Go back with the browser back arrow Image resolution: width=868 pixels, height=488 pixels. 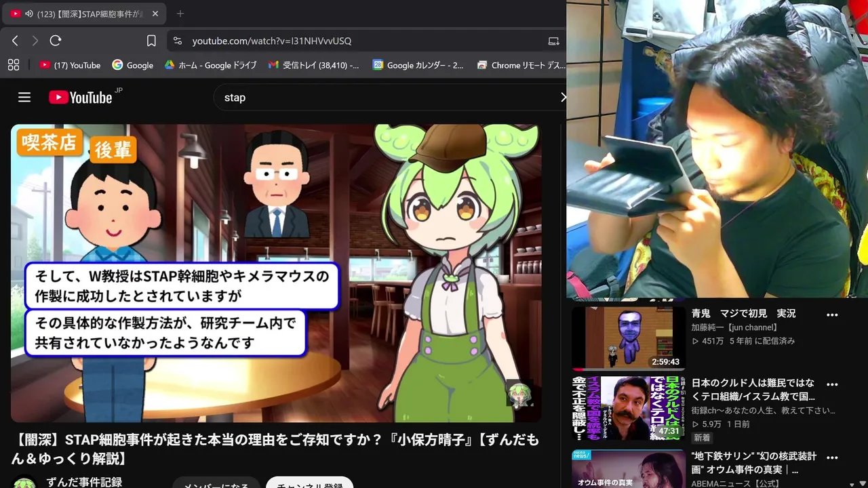15,41
